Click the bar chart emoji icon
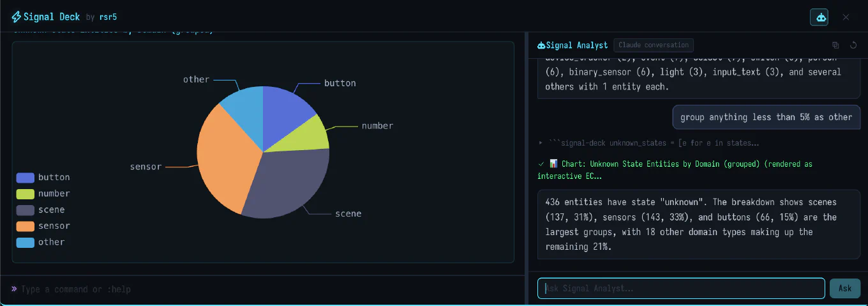Screen dimensions: 868x306 [553, 164]
